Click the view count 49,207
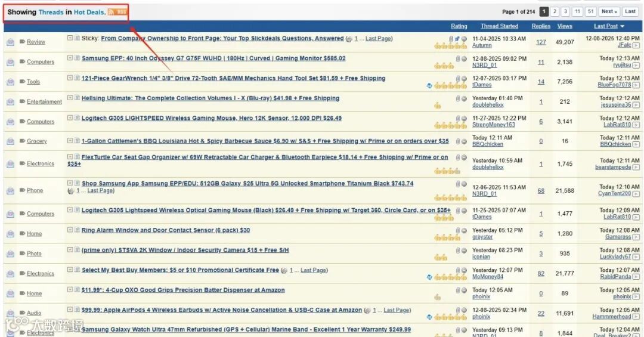Screen dimensions: 644x337 click(565, 42)
